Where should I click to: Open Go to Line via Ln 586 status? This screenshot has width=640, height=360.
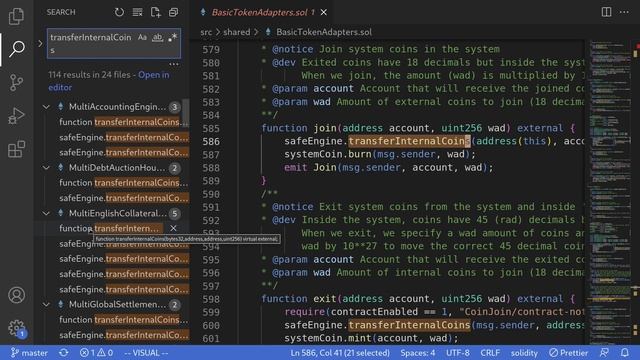pos(340,353)
